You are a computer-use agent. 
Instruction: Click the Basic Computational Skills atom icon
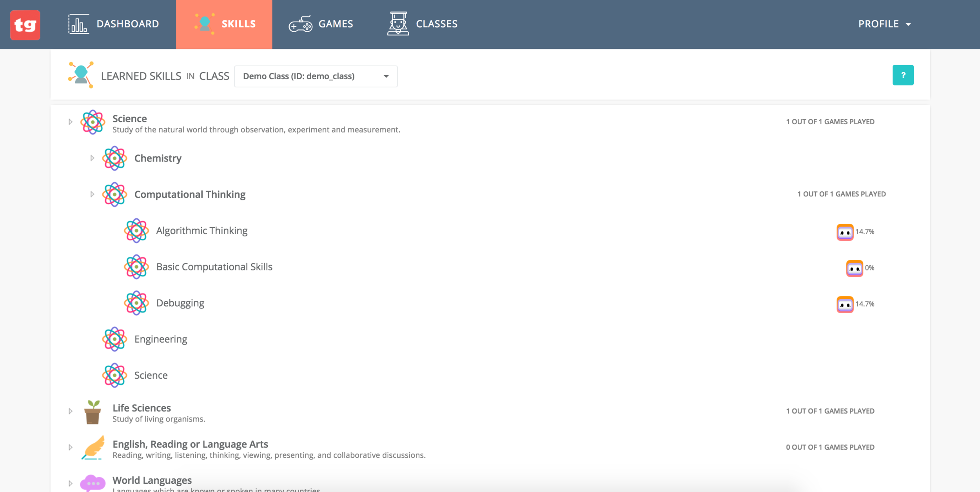[x=136, y=267]
